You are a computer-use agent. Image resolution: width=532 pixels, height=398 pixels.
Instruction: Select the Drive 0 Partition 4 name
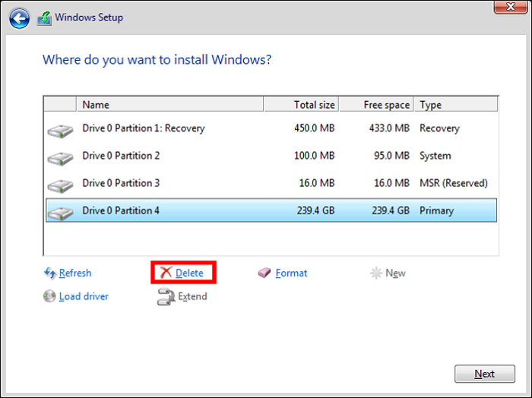tap(121, 210)
